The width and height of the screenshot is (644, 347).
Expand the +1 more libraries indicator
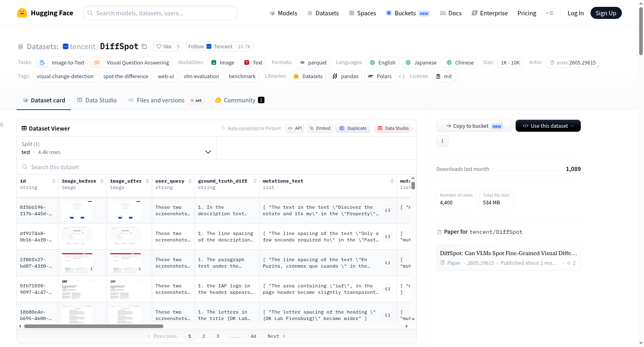401,76
